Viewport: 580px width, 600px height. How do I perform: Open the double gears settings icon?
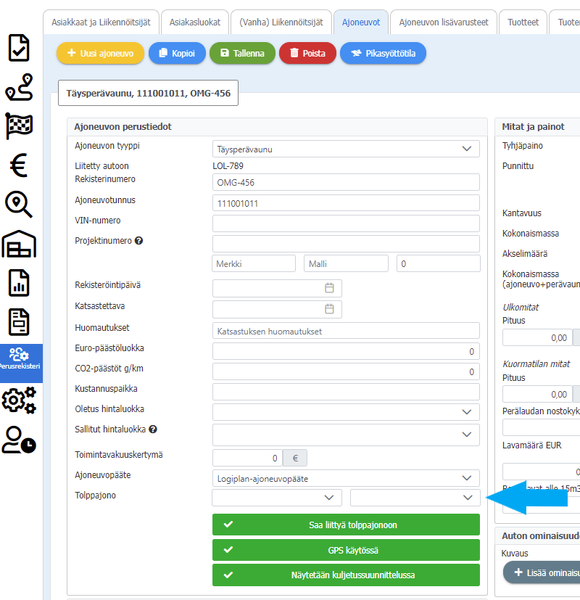(x=19, y=400)
